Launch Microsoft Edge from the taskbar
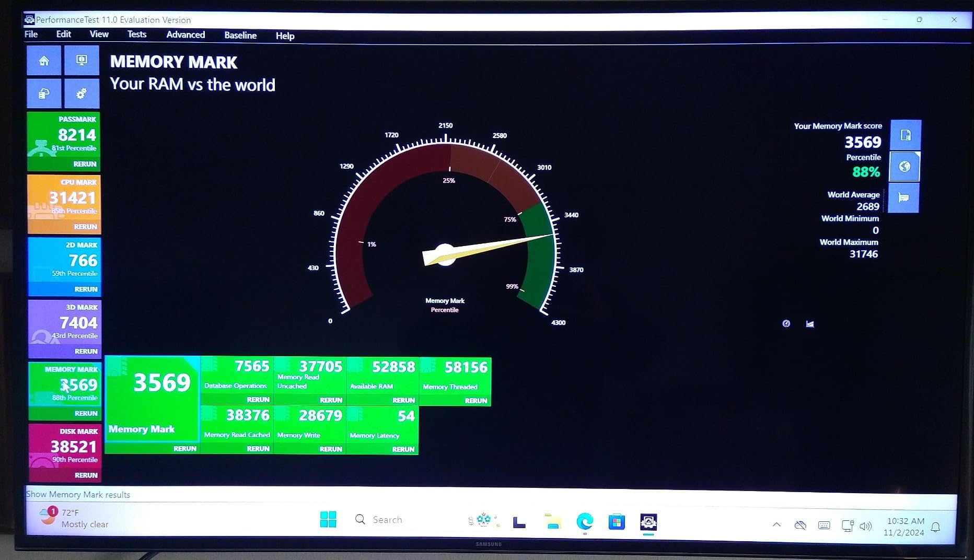974x560 pixels. 585,521
